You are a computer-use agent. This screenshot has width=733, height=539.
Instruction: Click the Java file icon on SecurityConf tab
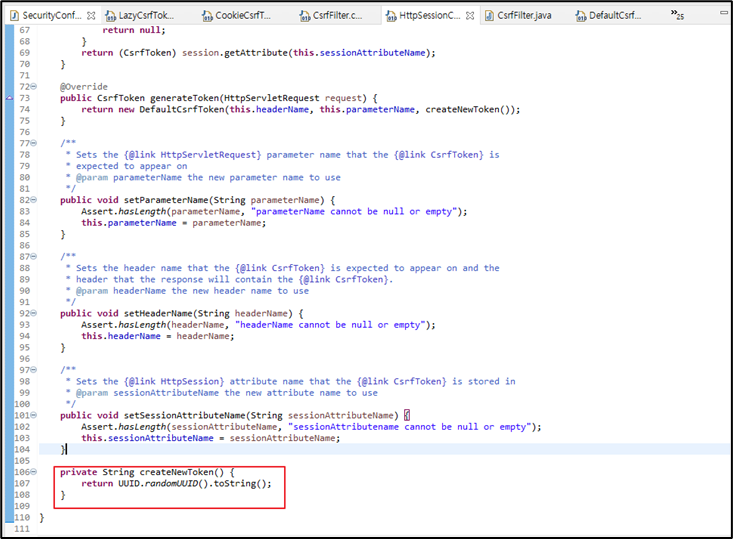[14, 16]
